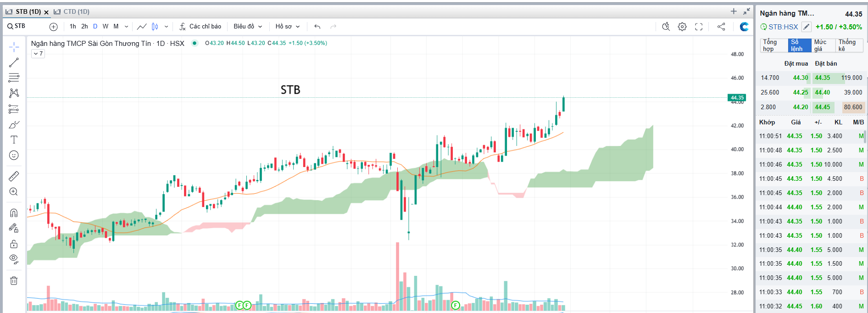
Task: Redo the chart action
Action: pos(334,27)
